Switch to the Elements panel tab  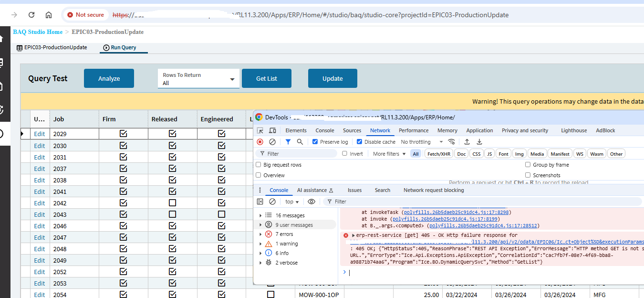point(296,130)
